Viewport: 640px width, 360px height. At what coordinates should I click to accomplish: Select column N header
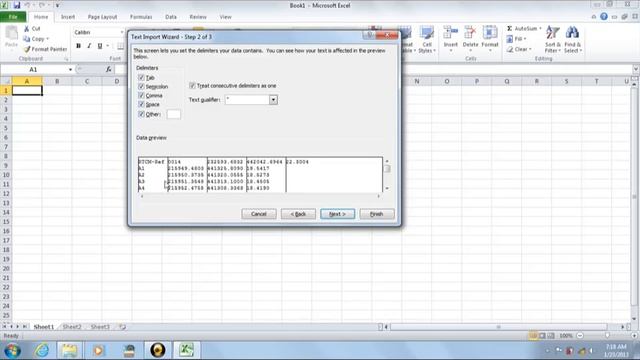tap(417, 81)
